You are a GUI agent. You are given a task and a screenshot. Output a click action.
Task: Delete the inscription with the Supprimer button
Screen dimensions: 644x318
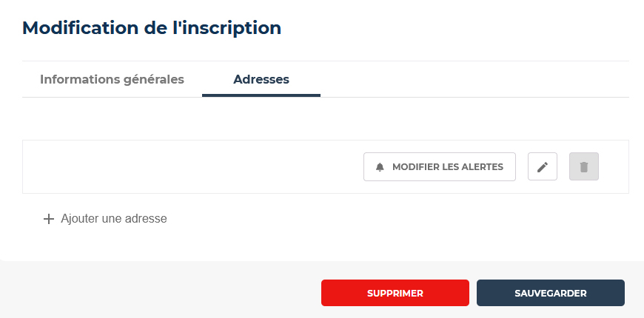pyautogui.click(x=395, y=293)
